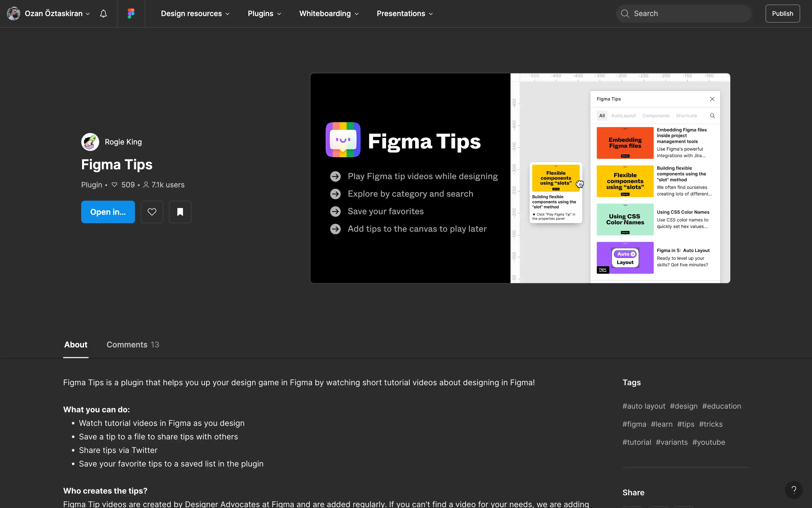Click the #tips tag
812x508 pixels.
click(x=686, y=424)
